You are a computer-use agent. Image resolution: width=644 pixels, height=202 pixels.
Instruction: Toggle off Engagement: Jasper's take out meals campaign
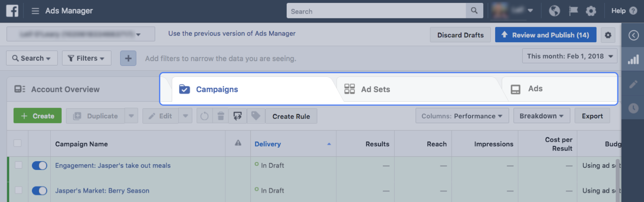(40, 166)
